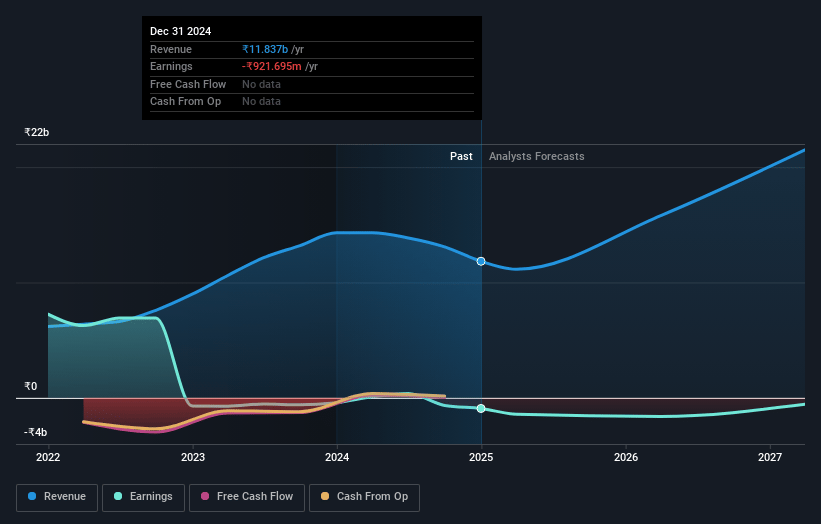Click the 2026 x-axis label
The width and height of the screenshot is (821, 524).
click(626, 457)
